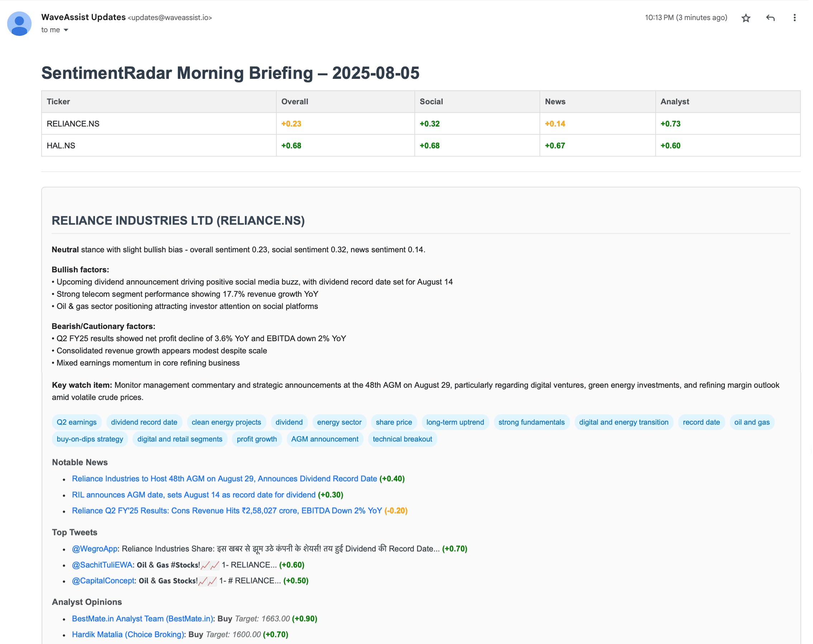Image resolution: width=813 pixels, height=644 pixels.
Task: Click RELIANCE.NS social score +0.32
Action: click(429, 124)
